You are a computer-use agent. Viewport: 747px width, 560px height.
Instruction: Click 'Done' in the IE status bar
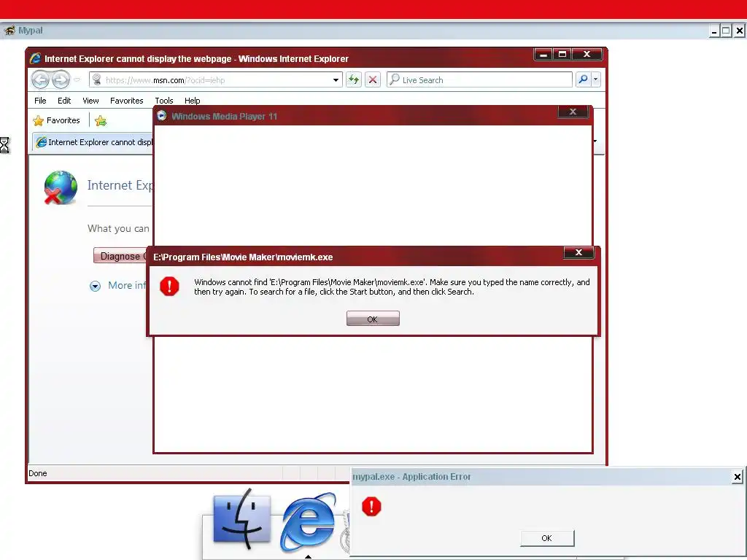[x=38, y=473]
